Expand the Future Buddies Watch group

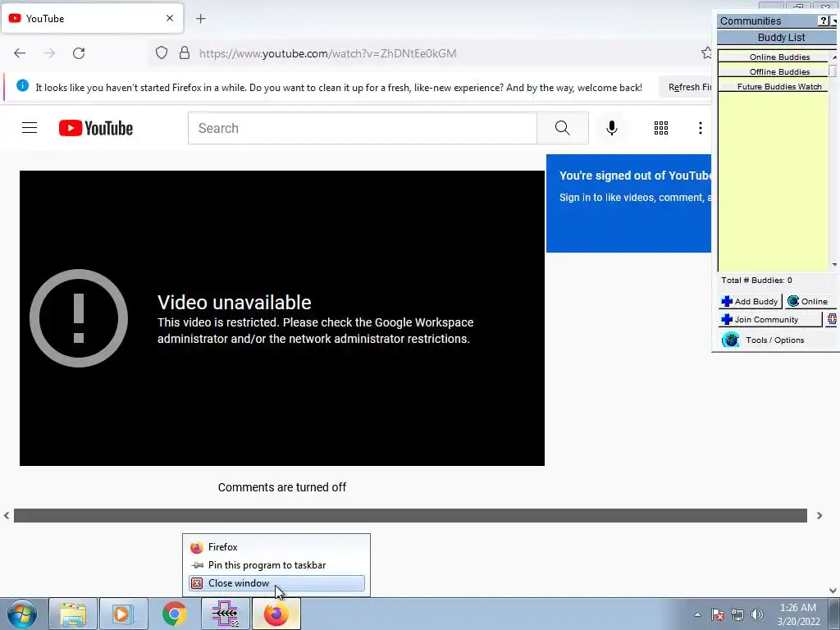(774, 86)
